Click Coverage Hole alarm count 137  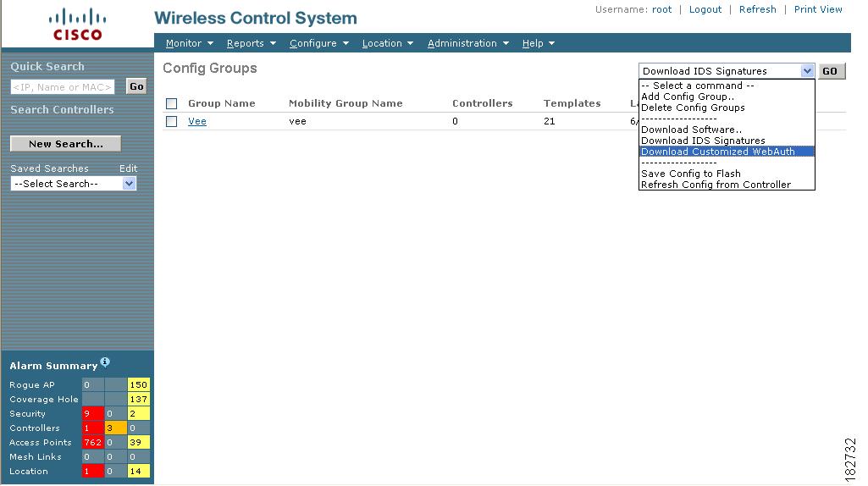tap(138, 399)
